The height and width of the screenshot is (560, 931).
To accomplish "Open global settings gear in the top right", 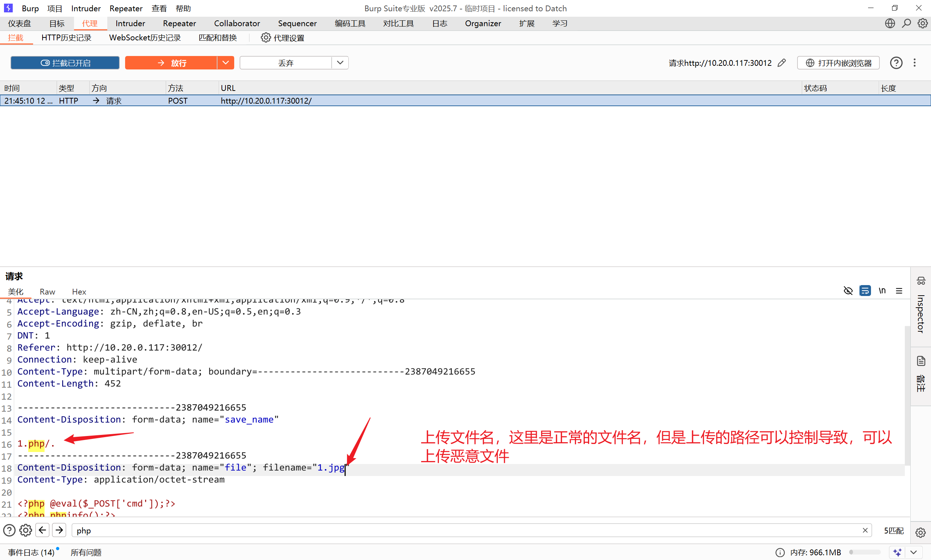I will coord(922,23).
